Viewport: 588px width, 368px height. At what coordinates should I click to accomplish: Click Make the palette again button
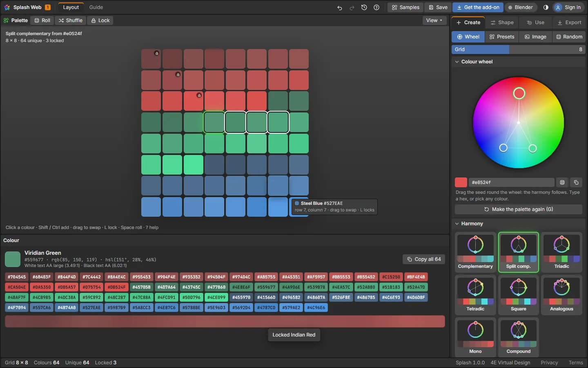(519, 209)
